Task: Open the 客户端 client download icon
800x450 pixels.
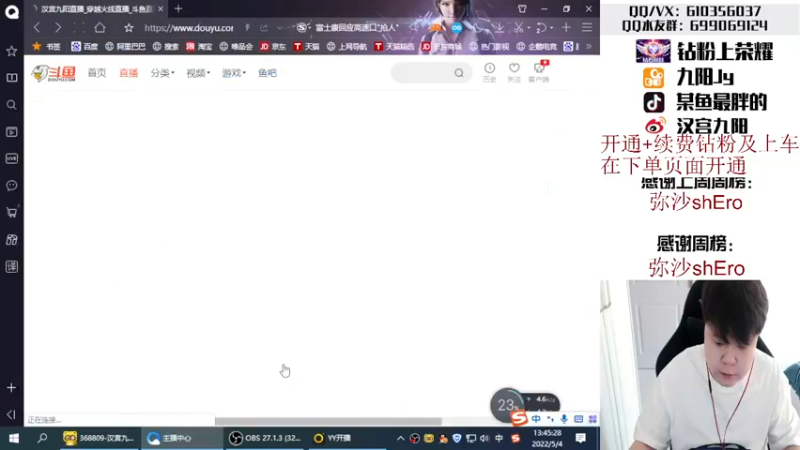Action: pyautogui.click(x=539, y=72)
